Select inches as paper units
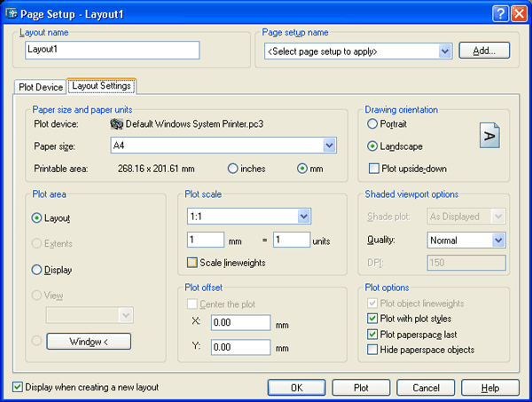The image size is (532, 402). [x=233, y=169]
